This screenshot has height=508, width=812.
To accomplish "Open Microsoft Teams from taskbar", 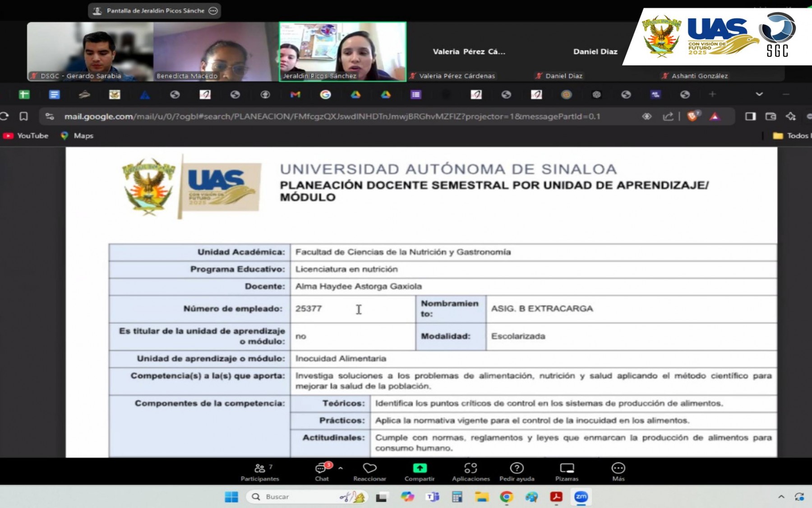I will tap(433, 497).
